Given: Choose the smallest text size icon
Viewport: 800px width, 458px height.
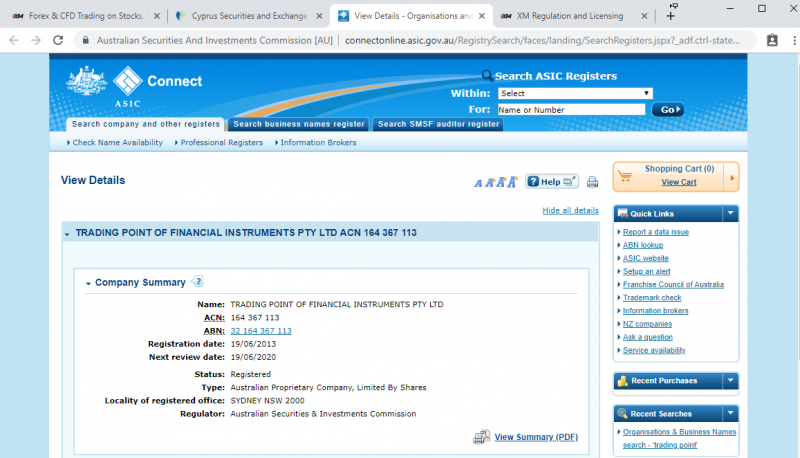Looking at the screenshot, I should pyautogui.click(x=478, y=183).
